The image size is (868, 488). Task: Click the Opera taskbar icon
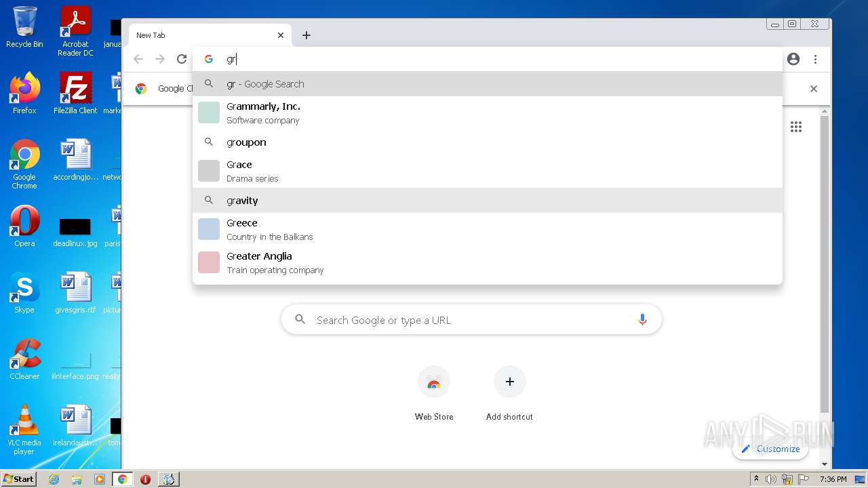[x=145, y=479]
